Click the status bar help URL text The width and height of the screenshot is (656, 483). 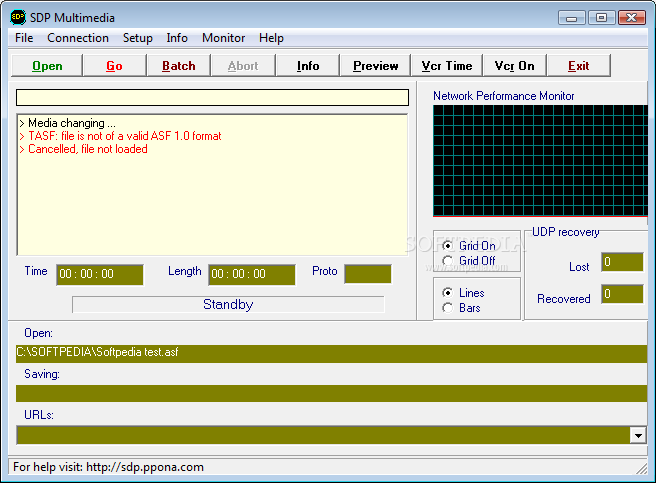click(108, 467)
